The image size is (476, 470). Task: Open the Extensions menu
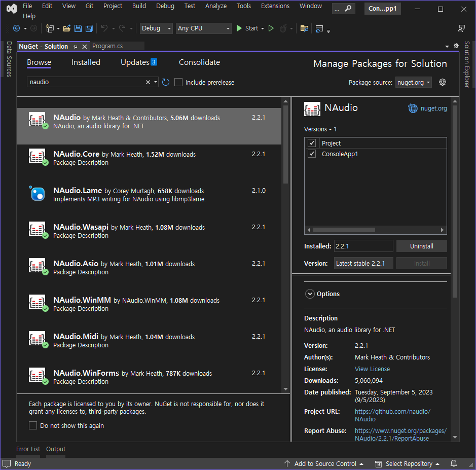pos(275,6)
